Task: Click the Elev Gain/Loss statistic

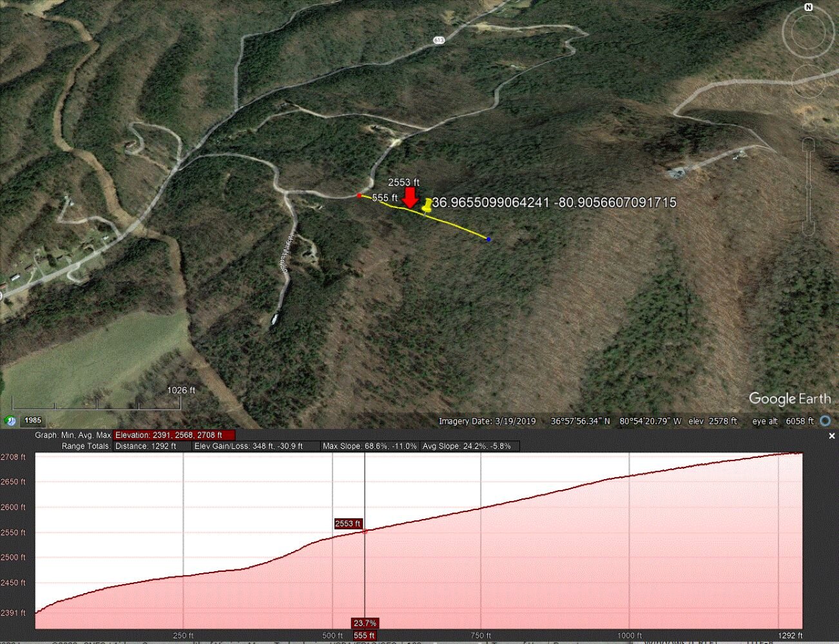Action: coord(256,446)
